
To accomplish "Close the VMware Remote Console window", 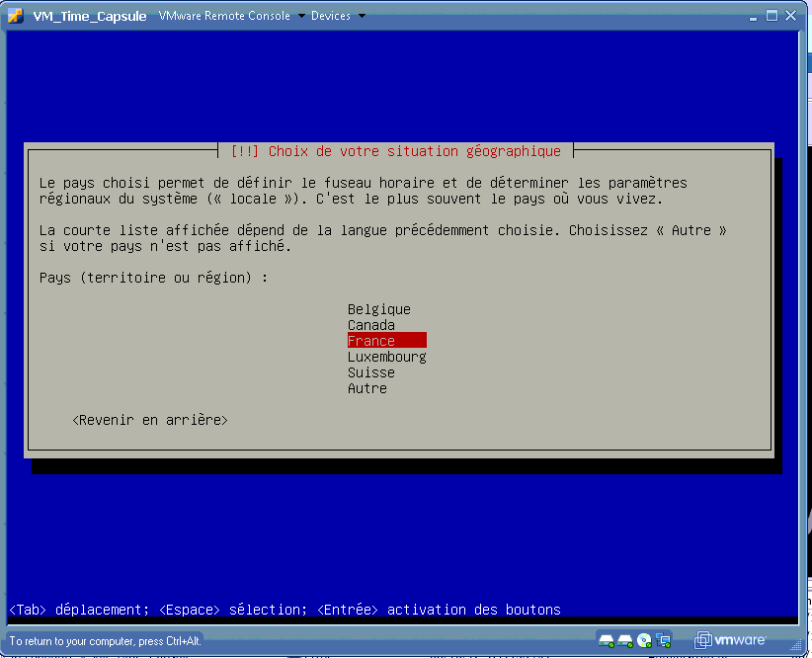I will 791,16.
